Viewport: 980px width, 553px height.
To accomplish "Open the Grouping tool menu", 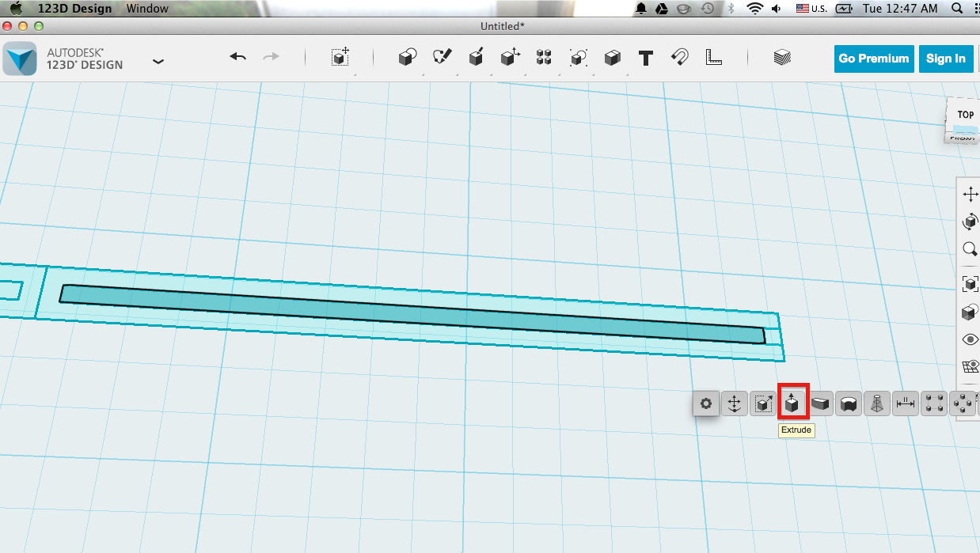I will pos(579,58).
